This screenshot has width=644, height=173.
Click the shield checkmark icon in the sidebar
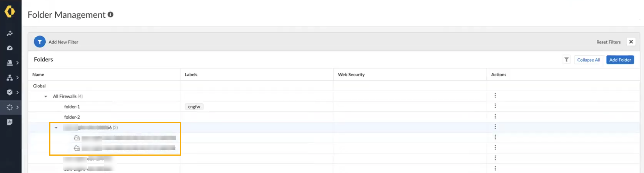point(10,92)
